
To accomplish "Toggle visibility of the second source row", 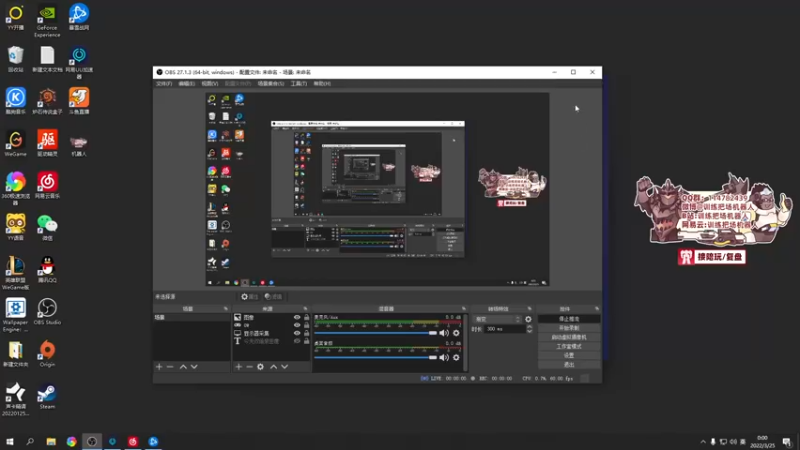I will point(297,325).
